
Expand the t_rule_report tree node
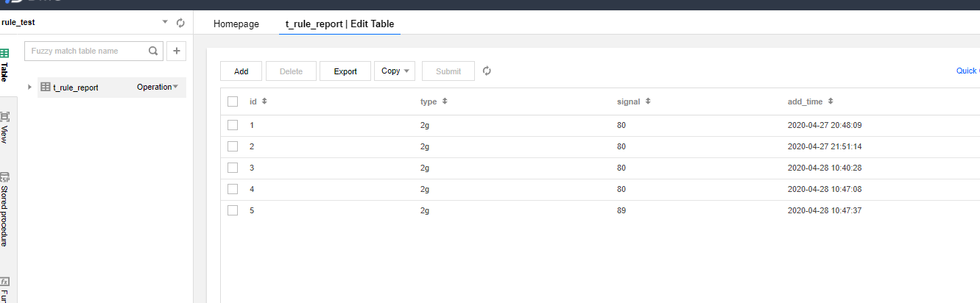click(29, 87)
